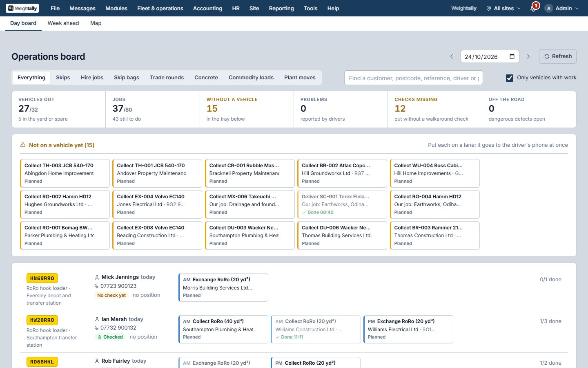The height and width of the screenshot is (368, 588).
Task: Click the Weightally logo
Action: pos(22,8)
